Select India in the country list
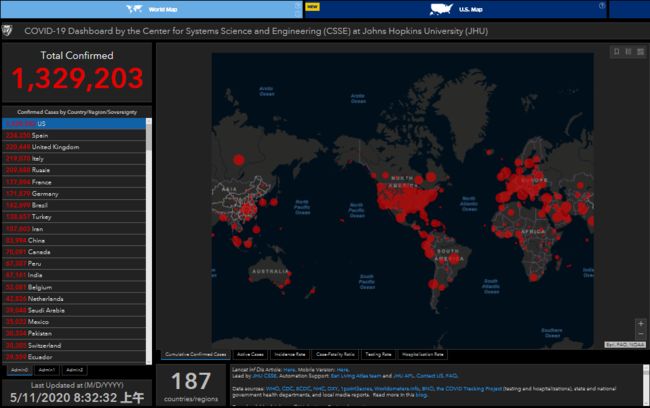This screenshot has height=408, width=650. [74, 275]
